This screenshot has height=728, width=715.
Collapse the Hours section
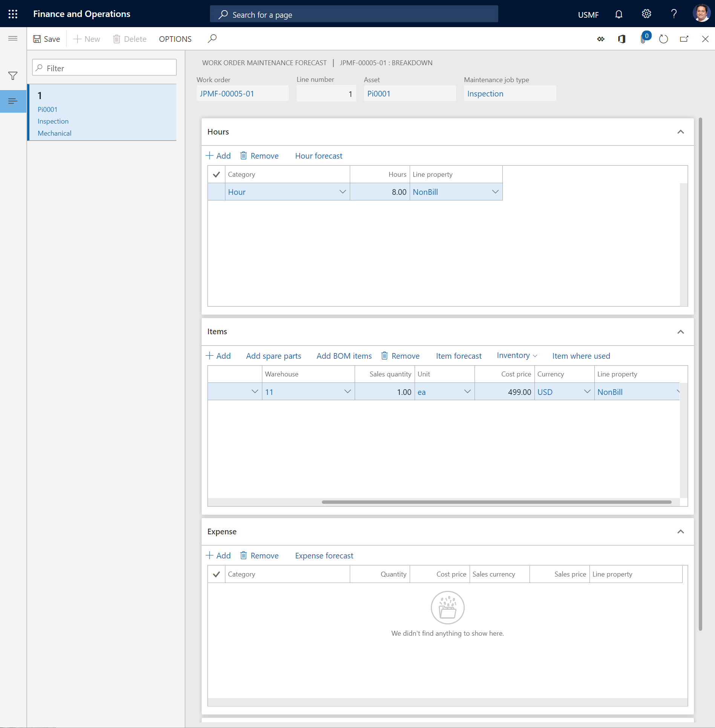click(x=680, y=132)
